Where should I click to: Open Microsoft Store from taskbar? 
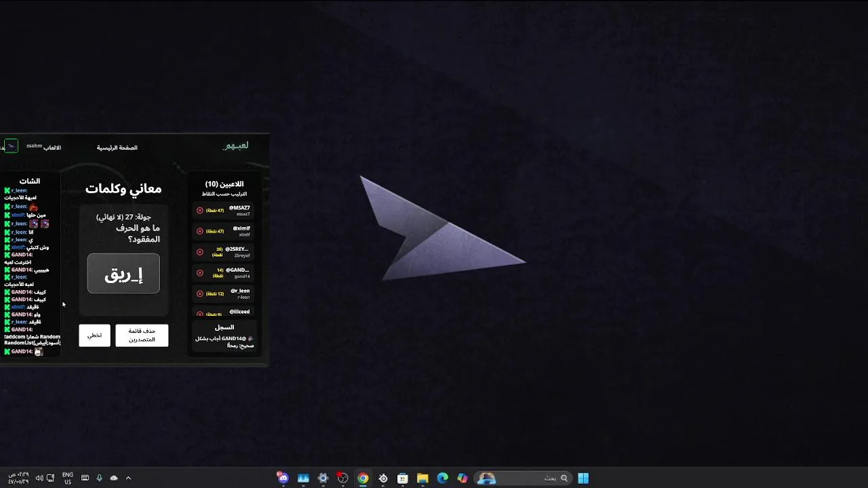click(403, 478)
